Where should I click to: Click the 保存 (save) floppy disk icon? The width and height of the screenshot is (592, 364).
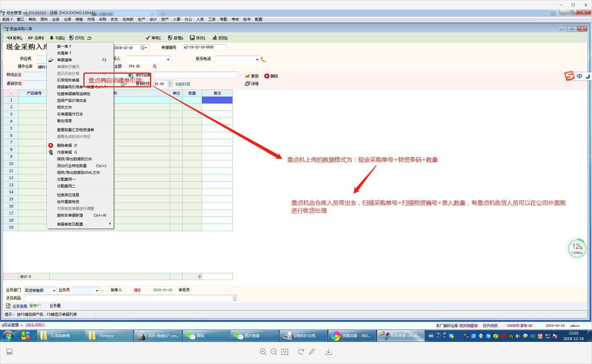192,38
